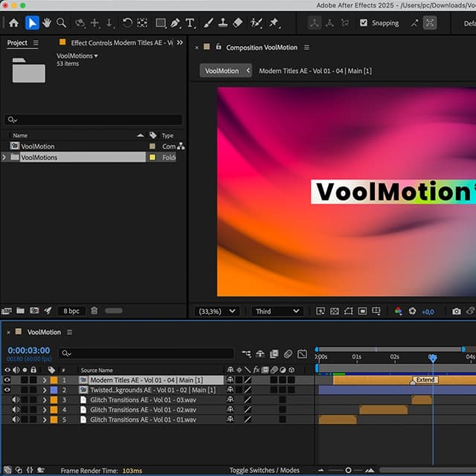Screen dimensions: 476x476
Task: Select the Zoom magnifier tool
Action: click(x=62, y=23)
